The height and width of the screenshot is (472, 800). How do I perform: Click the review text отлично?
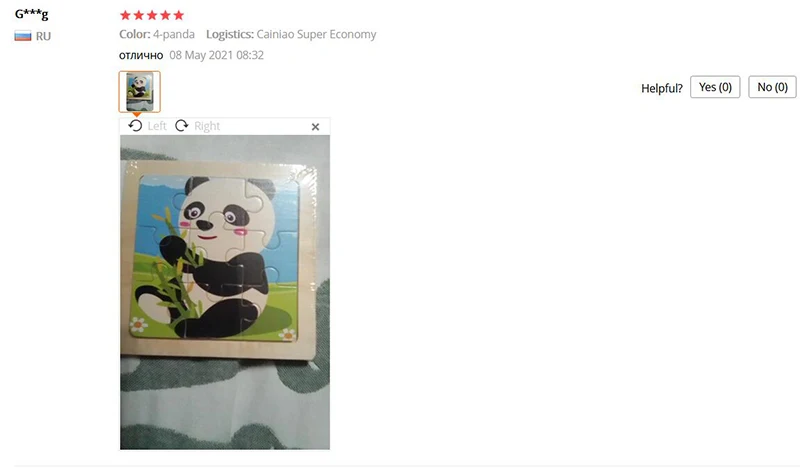click(x=141, y=55)
